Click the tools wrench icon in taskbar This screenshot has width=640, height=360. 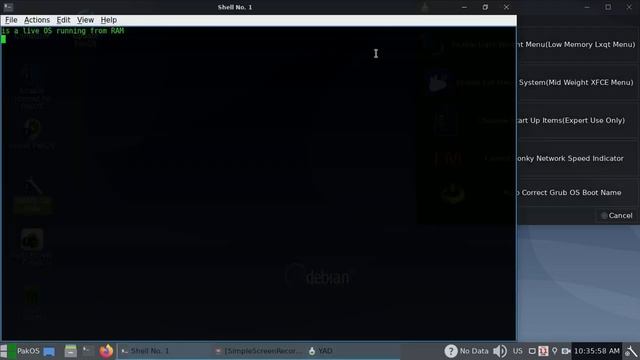631,351
